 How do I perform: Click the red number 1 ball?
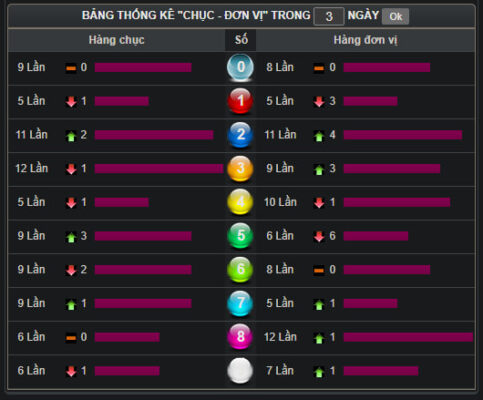[x=240, y=101]
